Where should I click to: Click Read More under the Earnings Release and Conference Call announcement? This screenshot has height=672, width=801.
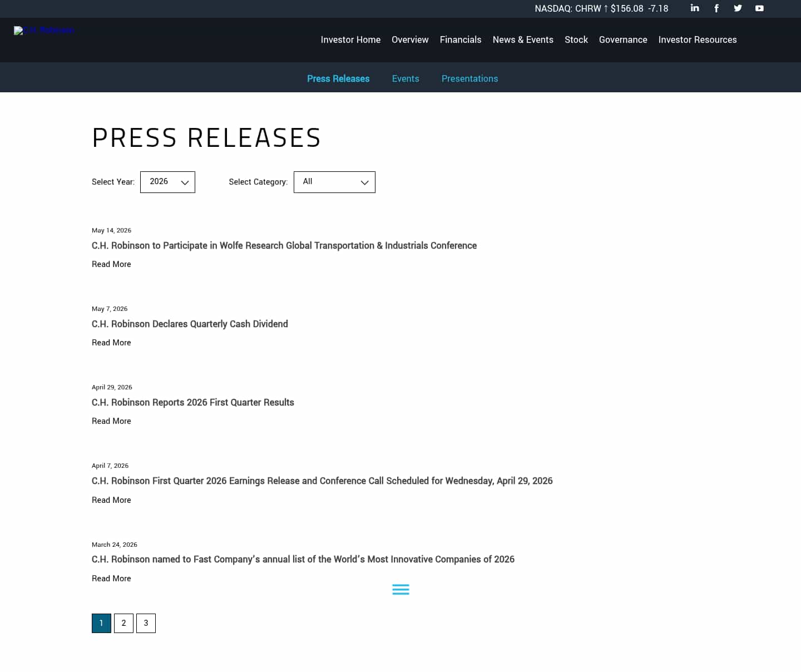[111, 500]
